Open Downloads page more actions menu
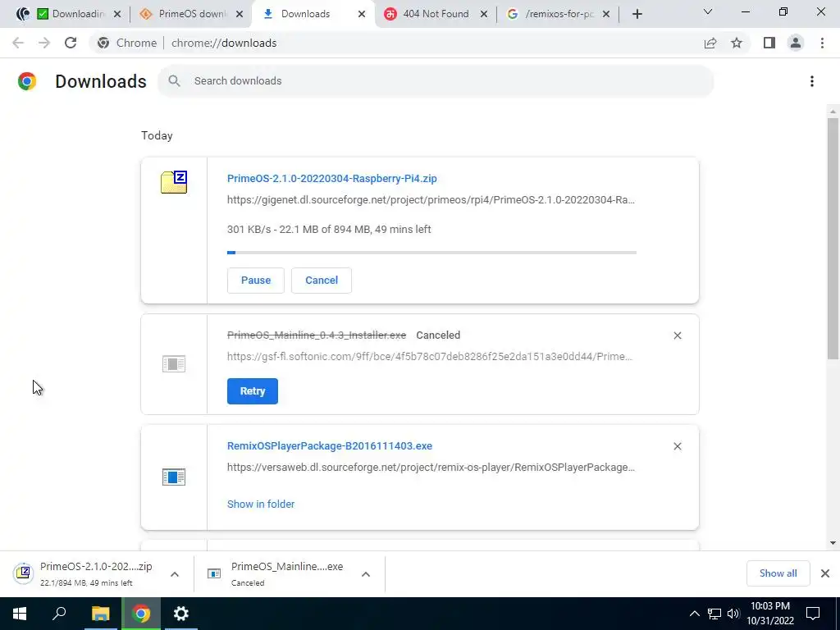 click(812, 81)
